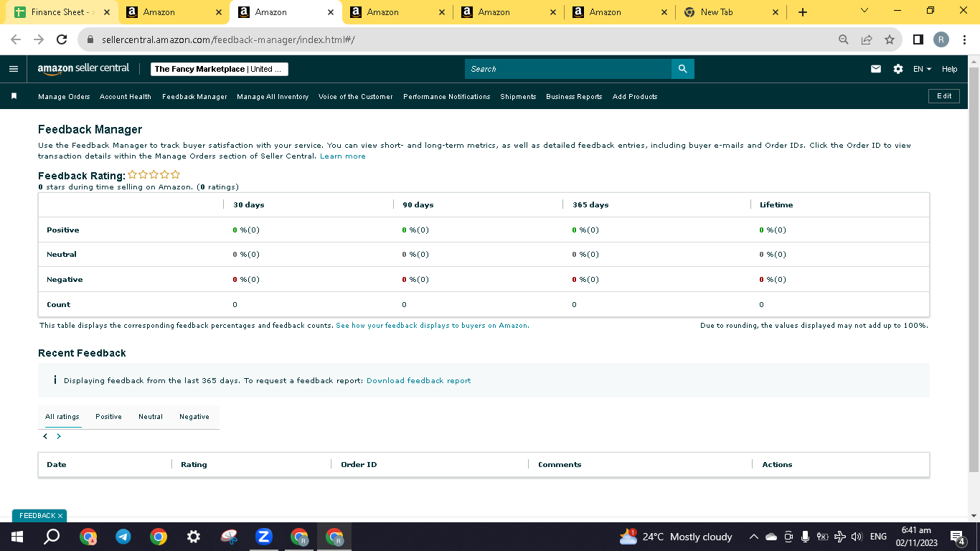Open the Windows notification center icon
Image resolution: width=980 pixels, height=551 pixels.
pos(957,537)
